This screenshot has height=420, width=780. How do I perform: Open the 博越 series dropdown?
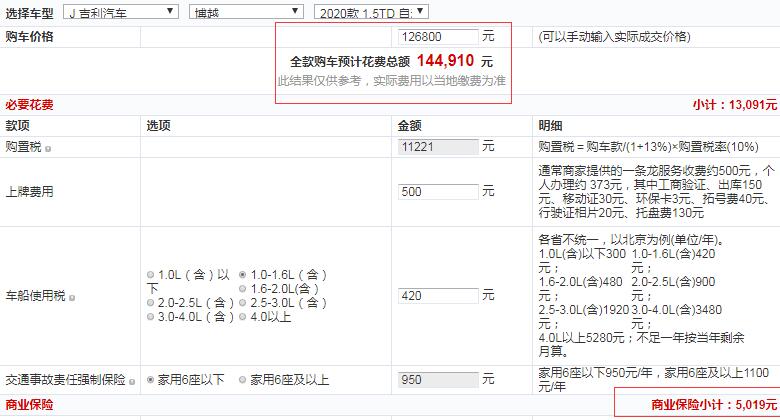(x=246, y=12)
